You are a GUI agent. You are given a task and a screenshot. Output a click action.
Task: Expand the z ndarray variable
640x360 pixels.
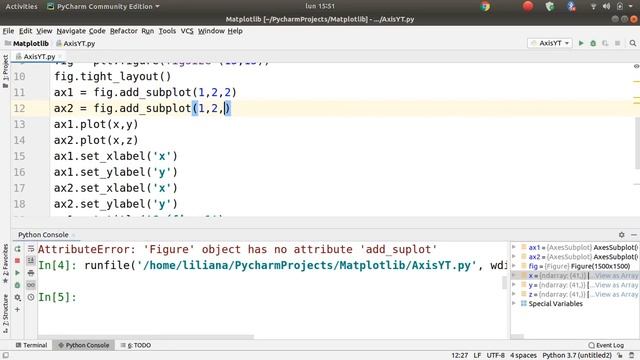coord(514,294)
